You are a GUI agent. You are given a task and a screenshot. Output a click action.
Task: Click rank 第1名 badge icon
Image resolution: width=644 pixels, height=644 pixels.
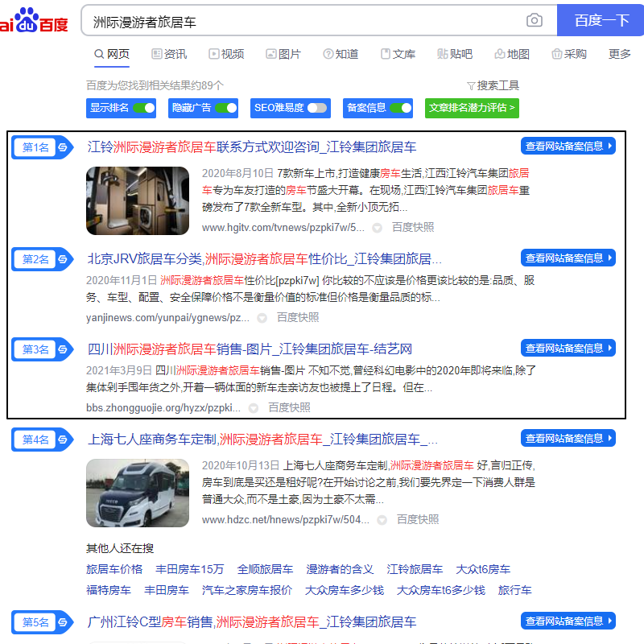coord(43,147)
